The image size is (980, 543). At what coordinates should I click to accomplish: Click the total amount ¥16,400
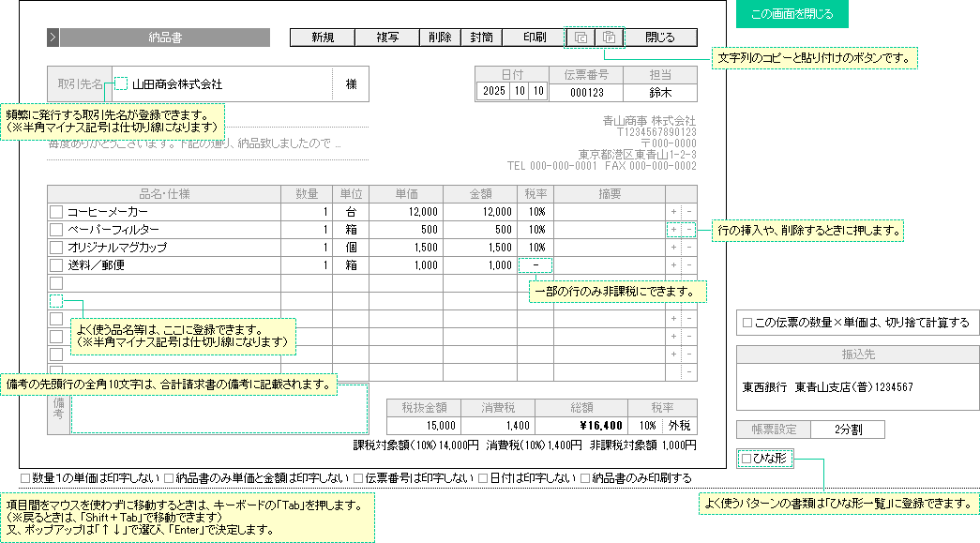582,426
